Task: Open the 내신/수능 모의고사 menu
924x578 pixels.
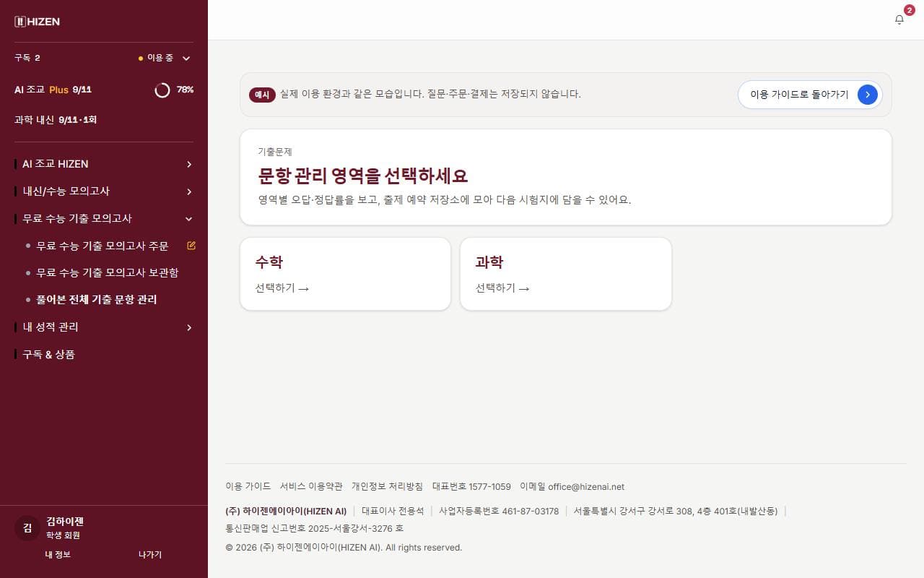Action: pyautogui.click(x=104, y=191)
